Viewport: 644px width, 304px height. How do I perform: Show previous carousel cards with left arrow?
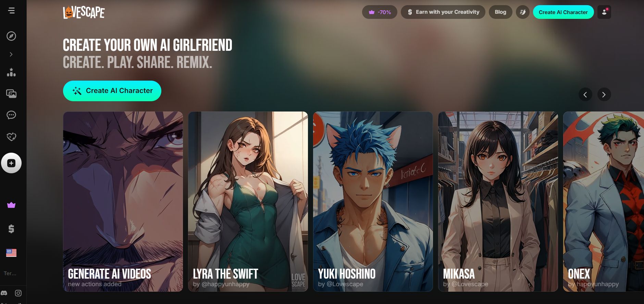[x=585, y=94]
